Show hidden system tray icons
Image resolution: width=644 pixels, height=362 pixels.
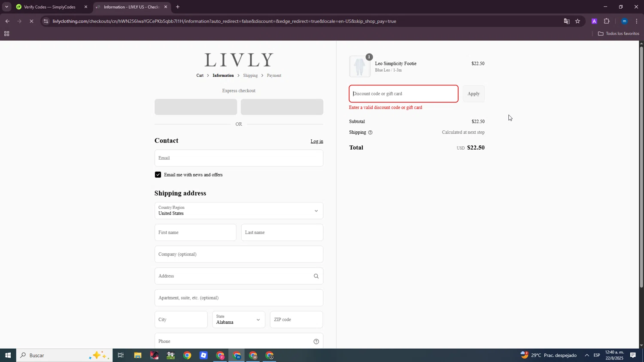click(x=587, y=355)
